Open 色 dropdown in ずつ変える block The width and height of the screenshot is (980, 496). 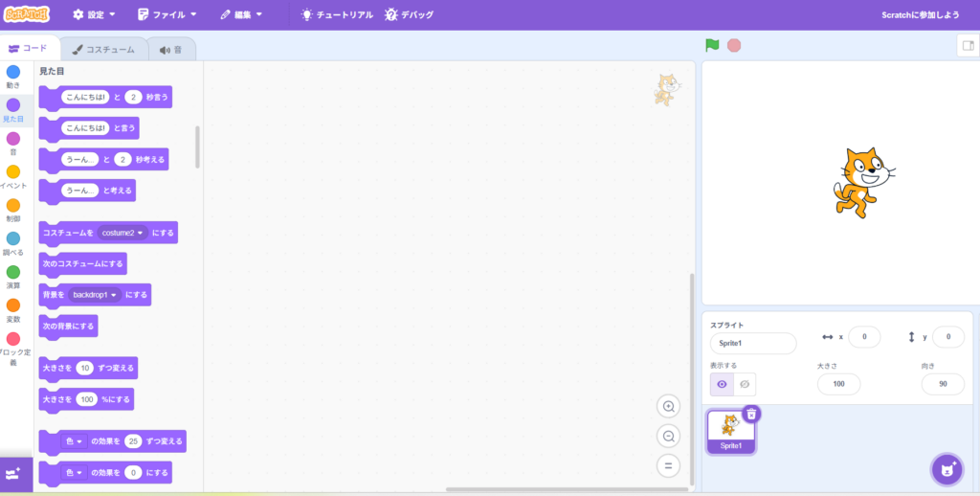(74, 441)
